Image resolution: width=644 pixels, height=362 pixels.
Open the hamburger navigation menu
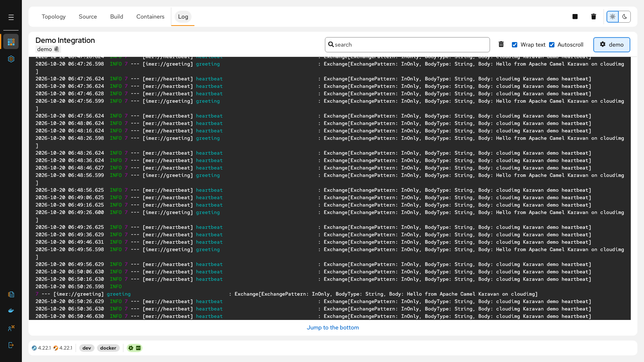[x=11, y=17]
